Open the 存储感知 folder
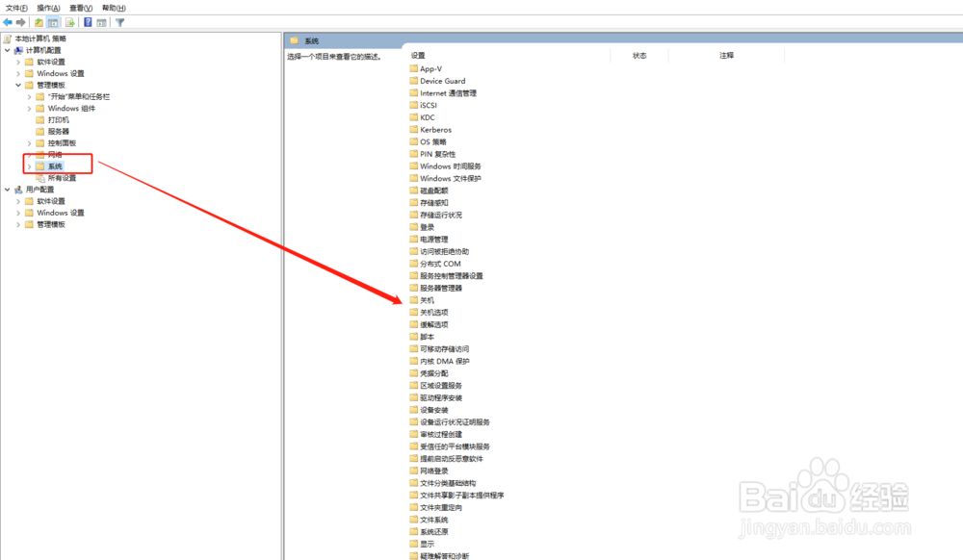The height and width of the screenshot is (560, 963). coord(433,203)
